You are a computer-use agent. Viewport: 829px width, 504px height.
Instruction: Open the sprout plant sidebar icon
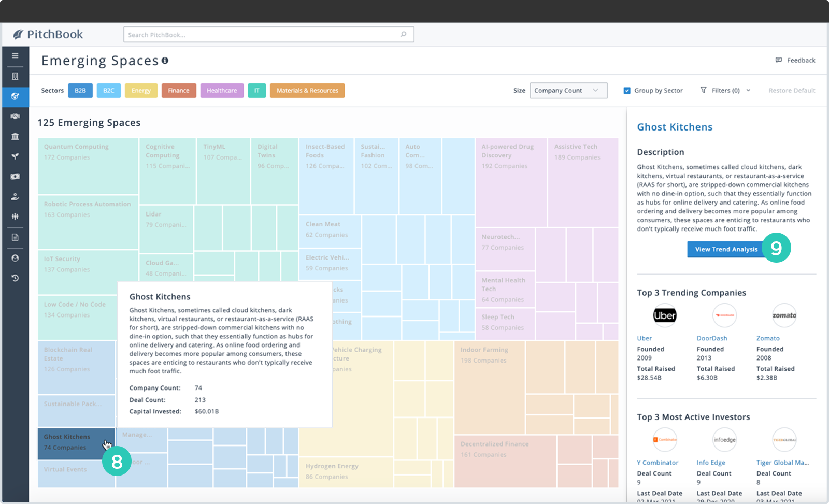(x=15, y=156)
